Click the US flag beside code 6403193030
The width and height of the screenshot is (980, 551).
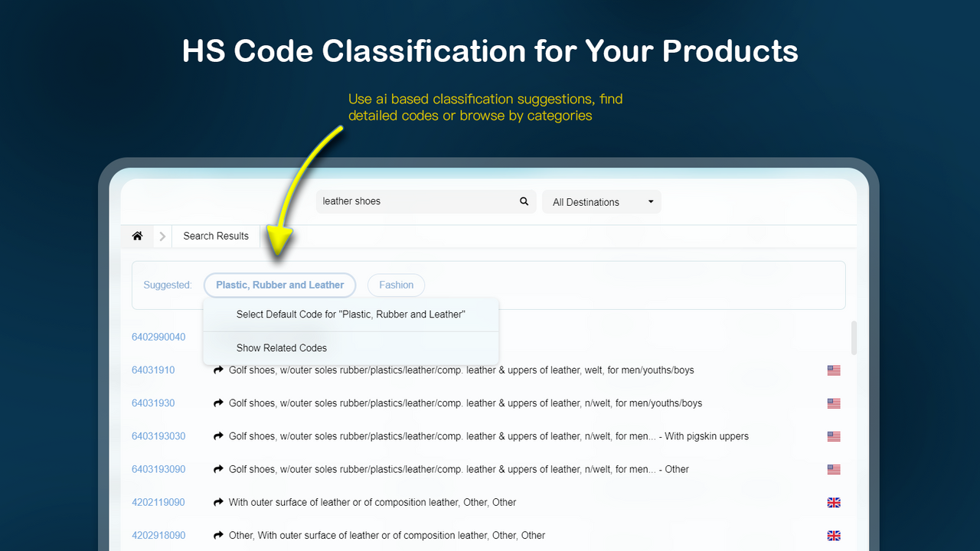834,436
